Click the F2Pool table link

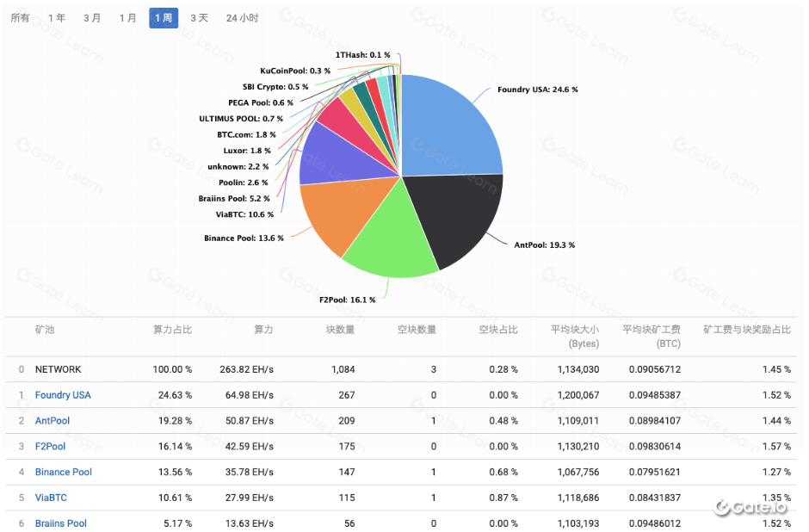tap(51, 447)
